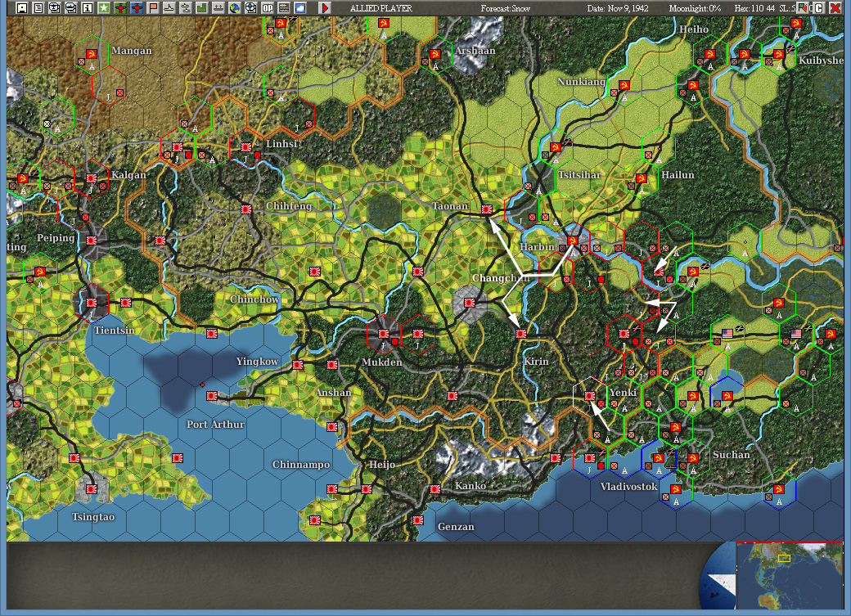Viewport: 851px width, 616px height.
Task: Click the 'Mukden' city label
Action: coord(382,362)
